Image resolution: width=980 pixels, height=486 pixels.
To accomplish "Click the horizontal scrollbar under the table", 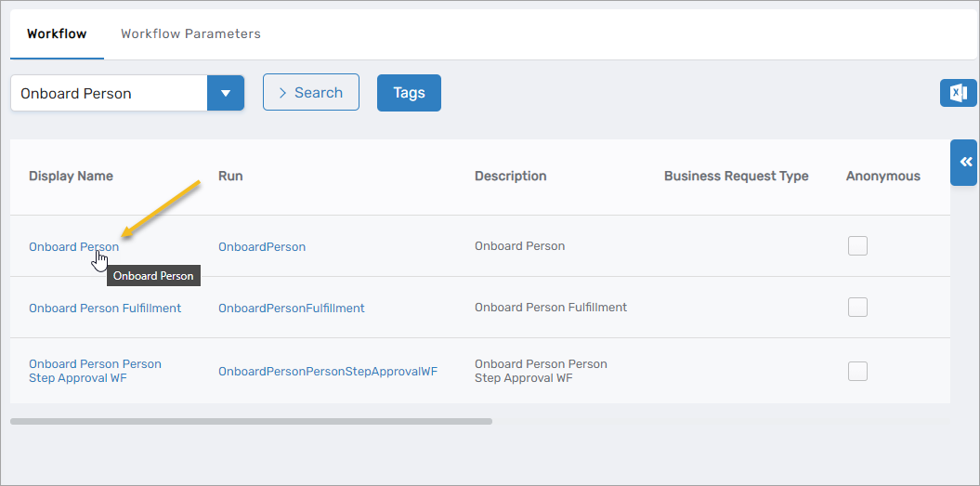I will coord(251,421).
